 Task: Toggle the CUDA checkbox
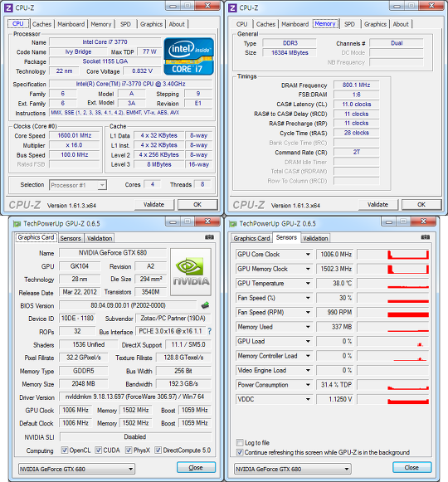click(99, 450)
